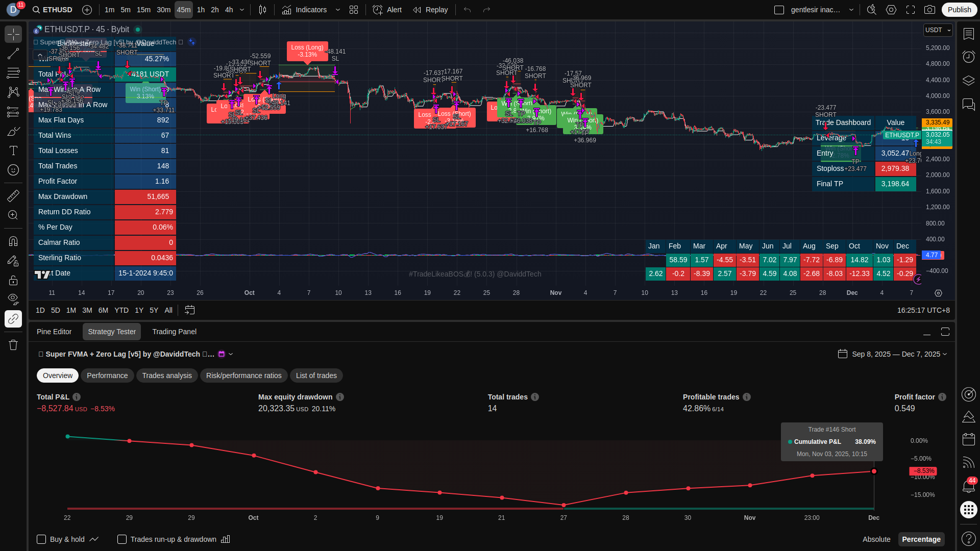Image resolution: width=980 pixels, height=551 pixels.
Task: Click the Publish button
Action: pos(959,10)
